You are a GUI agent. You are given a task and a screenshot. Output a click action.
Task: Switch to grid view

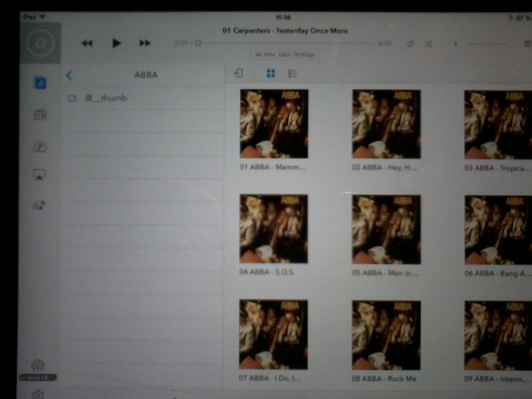(271, 73)
